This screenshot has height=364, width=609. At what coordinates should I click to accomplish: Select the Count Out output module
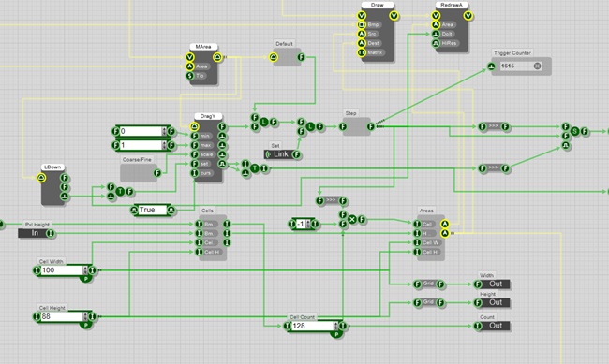point(492,326)
